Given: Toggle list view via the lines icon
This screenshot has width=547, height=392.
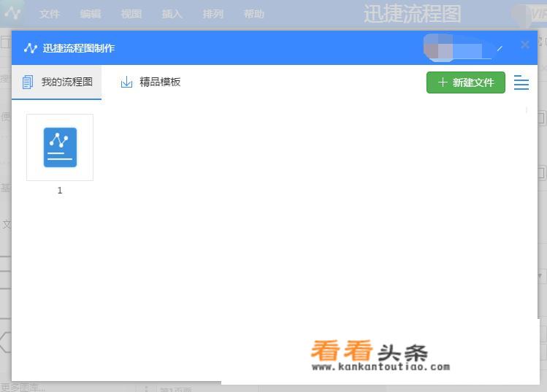Looking at the screenshot, I should pyautogui.click(x=521, y=82).
